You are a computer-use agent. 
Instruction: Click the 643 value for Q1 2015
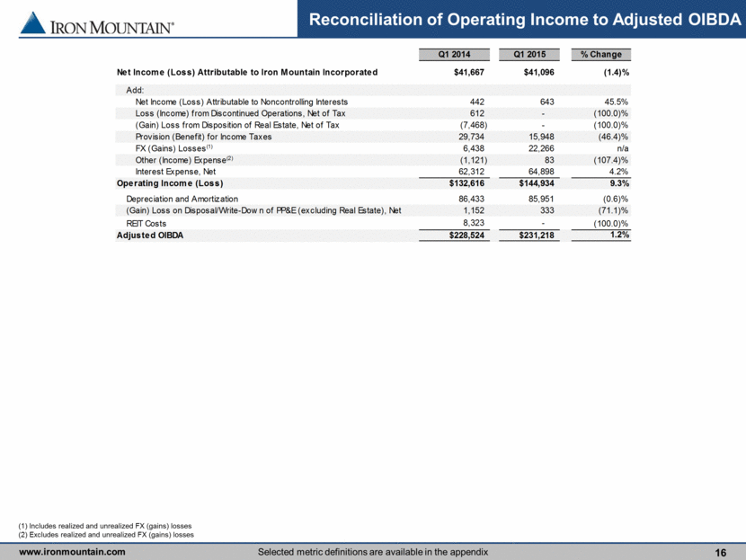click(546, 102)
